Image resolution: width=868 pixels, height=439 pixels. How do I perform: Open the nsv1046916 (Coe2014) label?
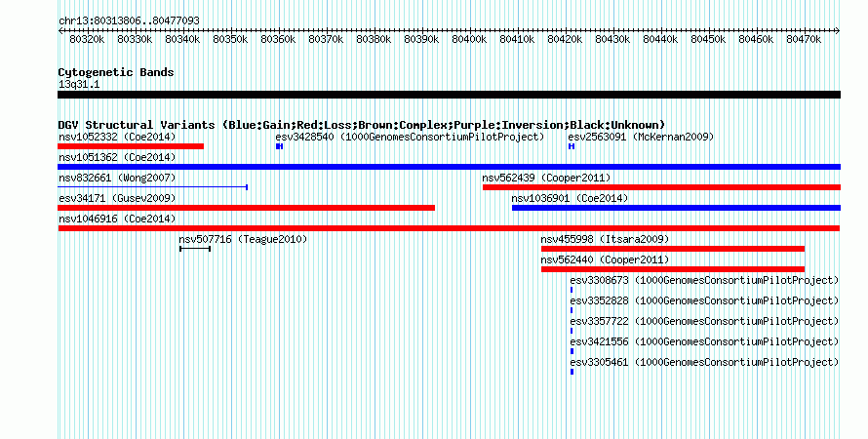pyautogui.click(x=117, y=219)
